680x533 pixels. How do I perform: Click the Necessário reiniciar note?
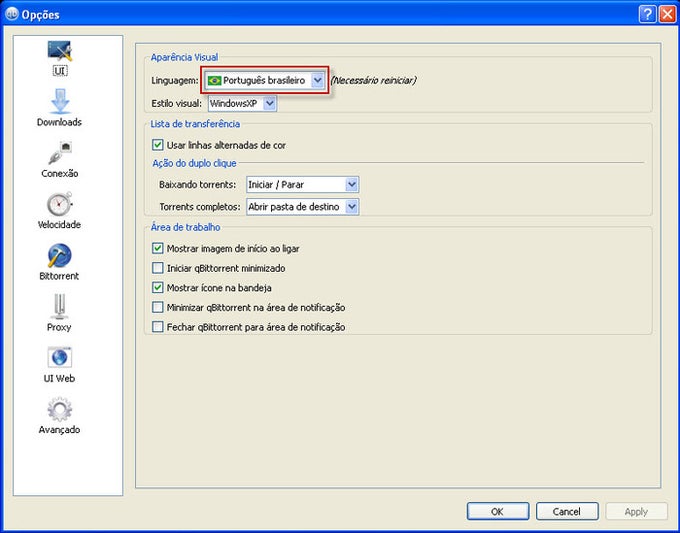(x=373, y=81)
